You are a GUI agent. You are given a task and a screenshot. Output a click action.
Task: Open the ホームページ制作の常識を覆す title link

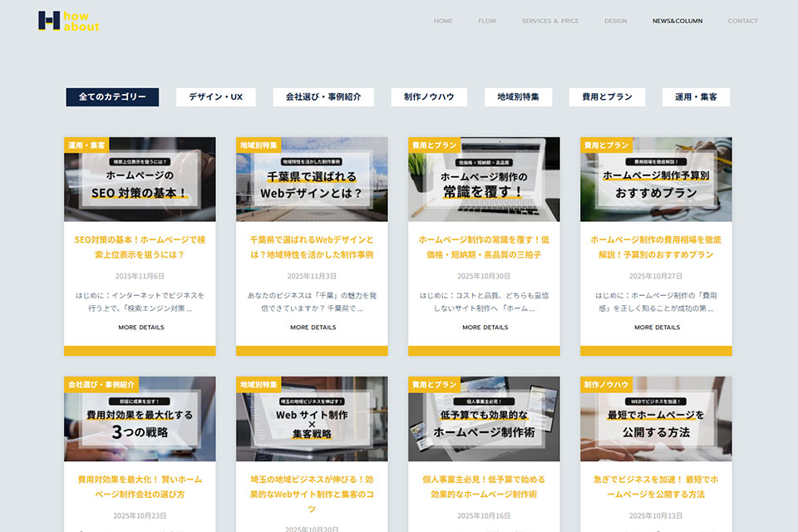point(484,247)
